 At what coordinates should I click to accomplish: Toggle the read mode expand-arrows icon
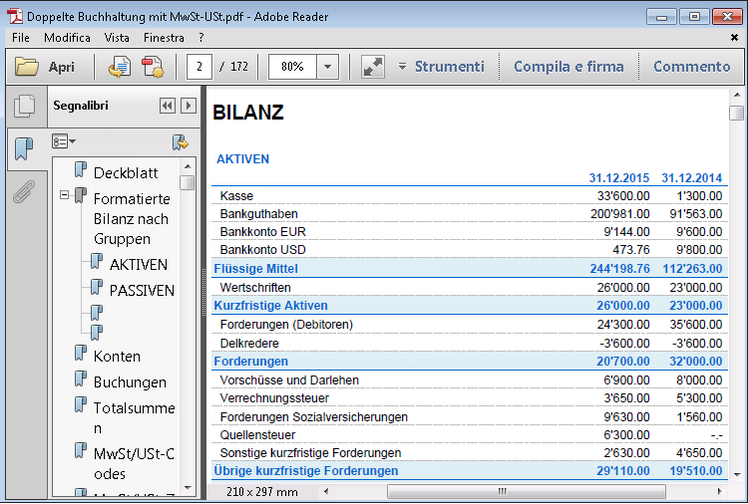[x=373, y=67]
